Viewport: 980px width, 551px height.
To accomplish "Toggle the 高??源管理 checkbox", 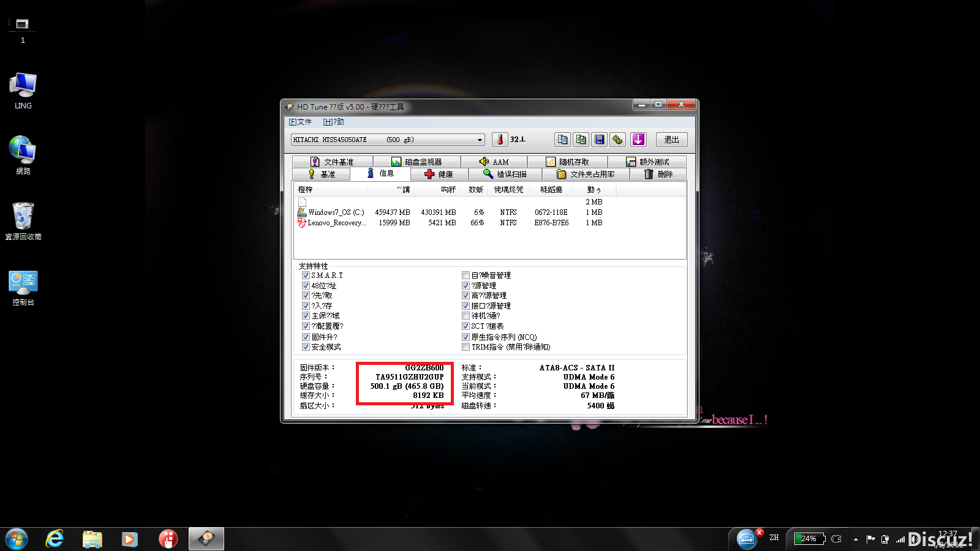I will (x=466, y=296).
